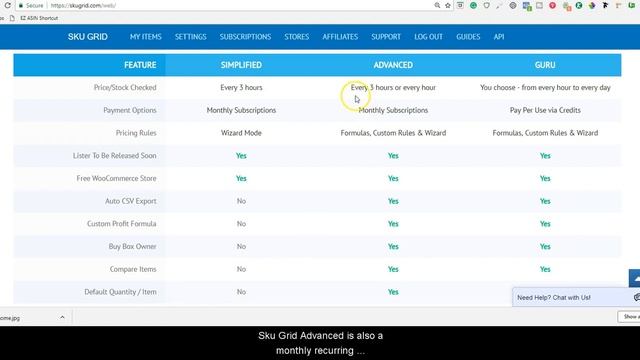640x360 pixels.
Task: Click the Simplified 'No' for Auto CSV Export
Action: point(241,201)
